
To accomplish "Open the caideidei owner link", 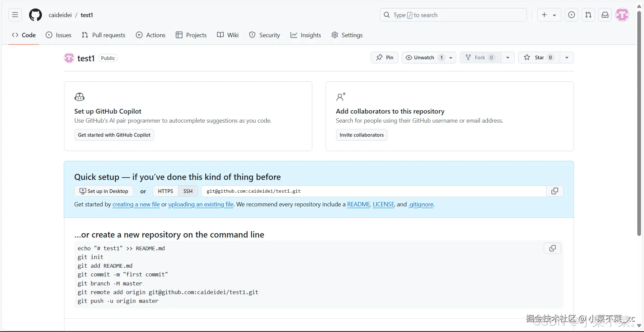I will (60, 15).
